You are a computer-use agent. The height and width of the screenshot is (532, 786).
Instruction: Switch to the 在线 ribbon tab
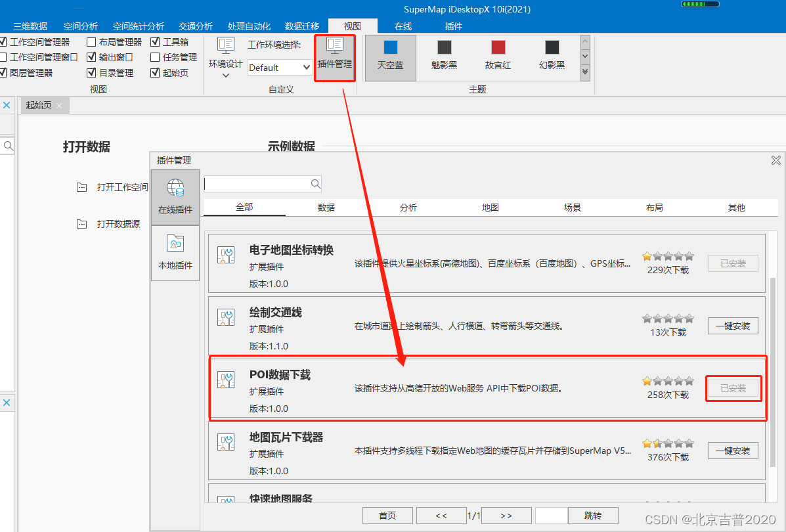403,26
